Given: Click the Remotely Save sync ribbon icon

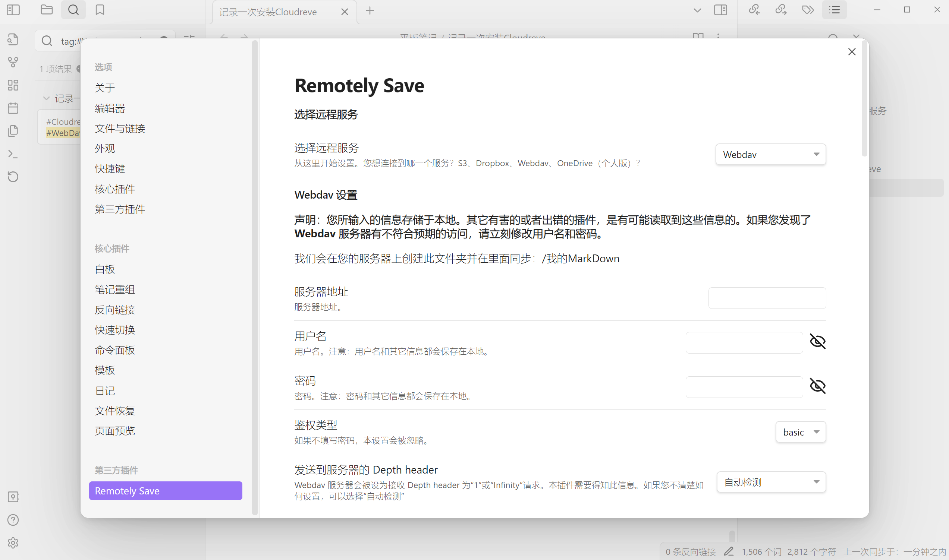Looking at the screenshot, I should coord(13,177).
